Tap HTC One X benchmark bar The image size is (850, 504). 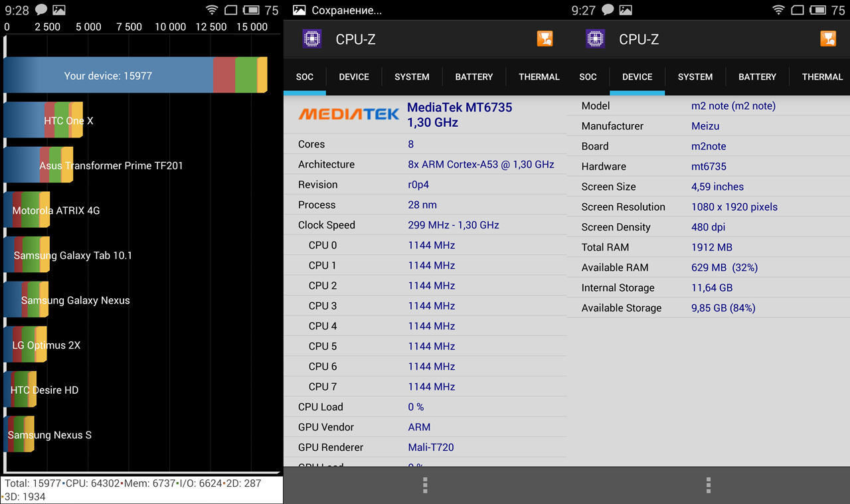tap(43, 120)
